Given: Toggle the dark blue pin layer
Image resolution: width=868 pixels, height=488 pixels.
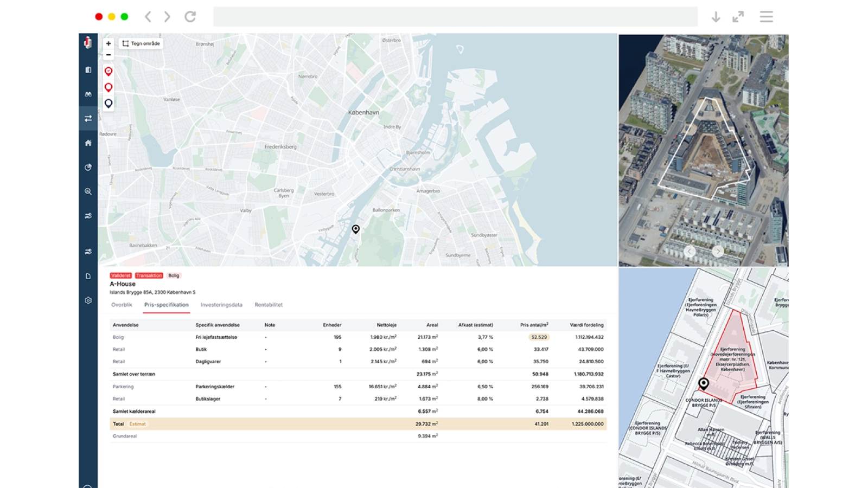Looking at the screenshot, I should pos(108,103).
